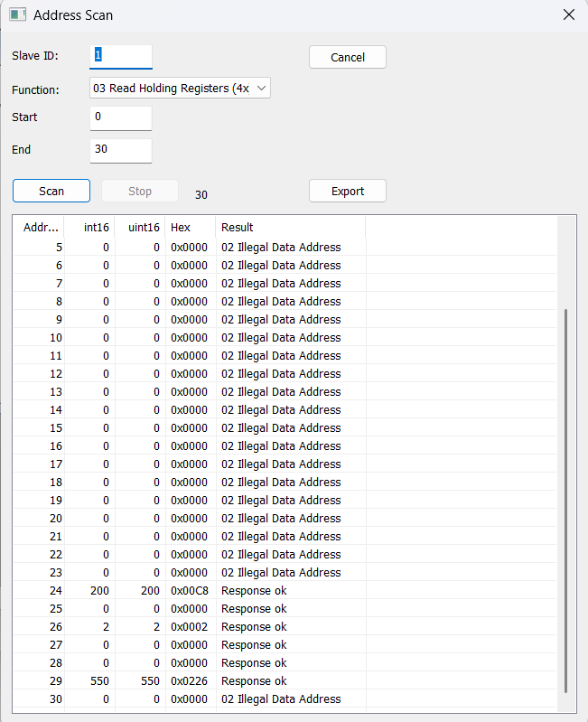
Task: Click the int16 column header
Action: [95, 227]
